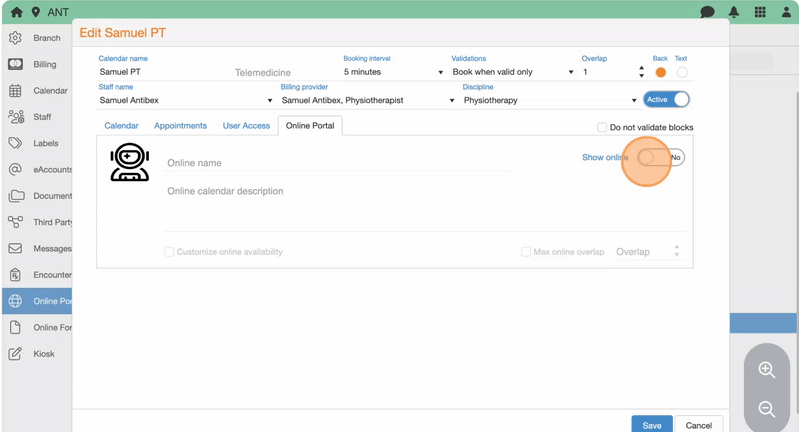Switch to the Appointments tab
This screenshot has height=432, width=799.
[x=180, y=126]
